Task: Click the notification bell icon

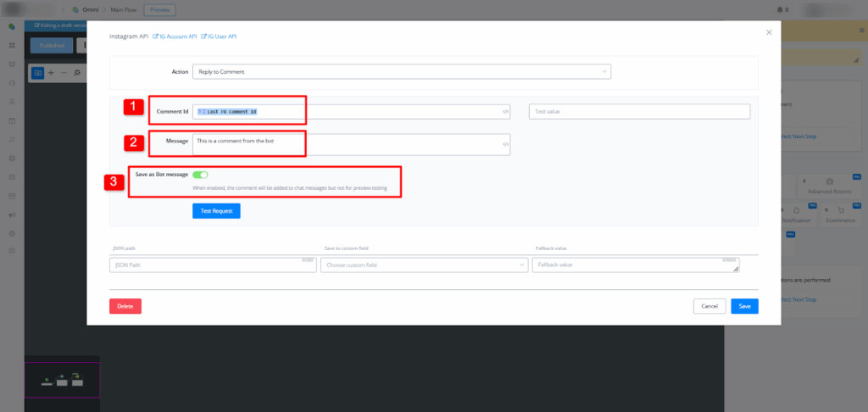Action: click(x=781, y=9)
